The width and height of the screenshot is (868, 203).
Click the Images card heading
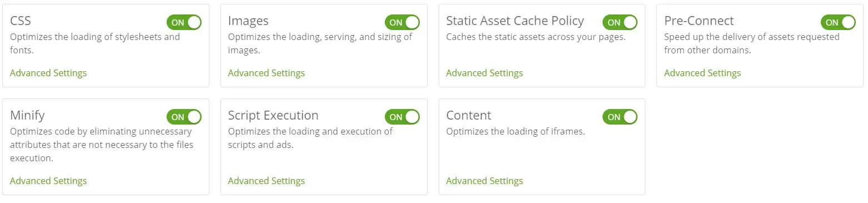click(x=248, y=21)
